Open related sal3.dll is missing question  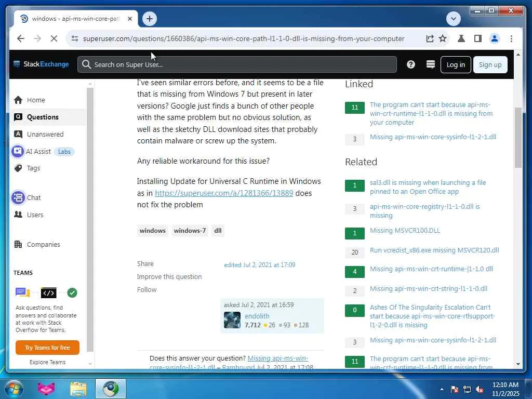click(428, 187)
